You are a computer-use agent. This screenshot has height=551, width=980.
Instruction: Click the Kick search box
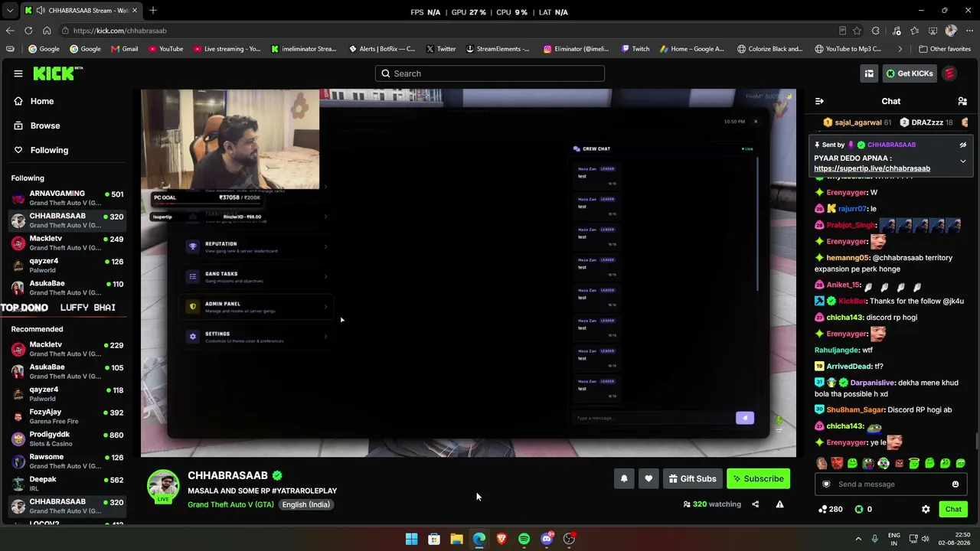click(490, 73)
